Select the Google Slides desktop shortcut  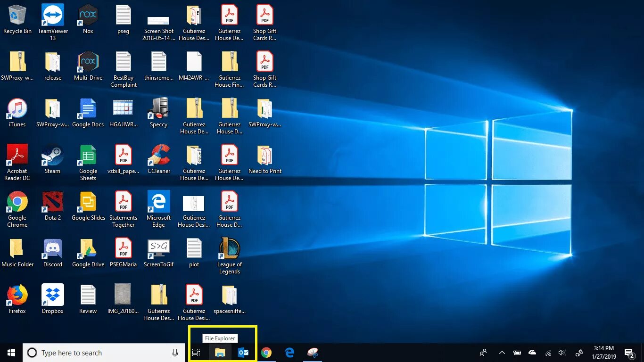coord(88,206)
